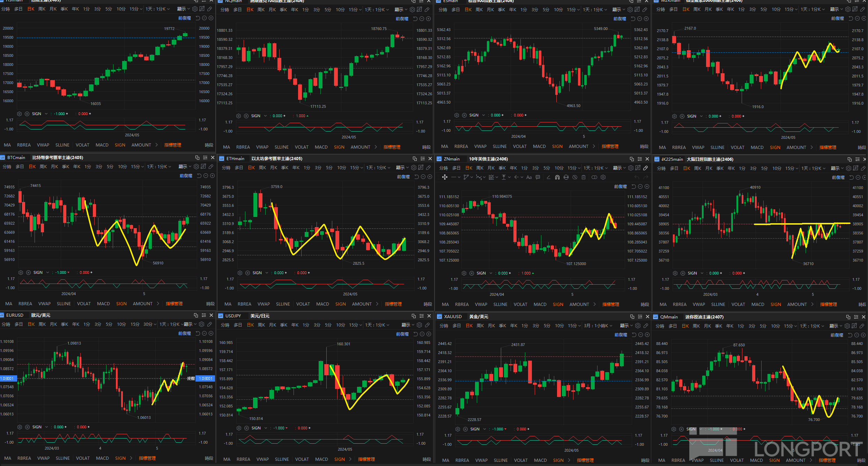The width and height of the screenshot is (868, 466).
Task: Choose the text annotation Aa tool
Action: coord(529,177)
